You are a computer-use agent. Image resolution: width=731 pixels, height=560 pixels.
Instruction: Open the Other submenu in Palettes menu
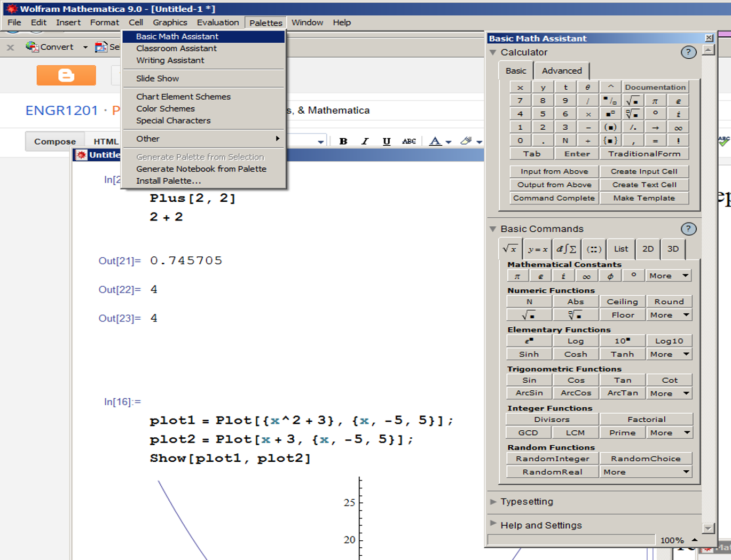203,139
